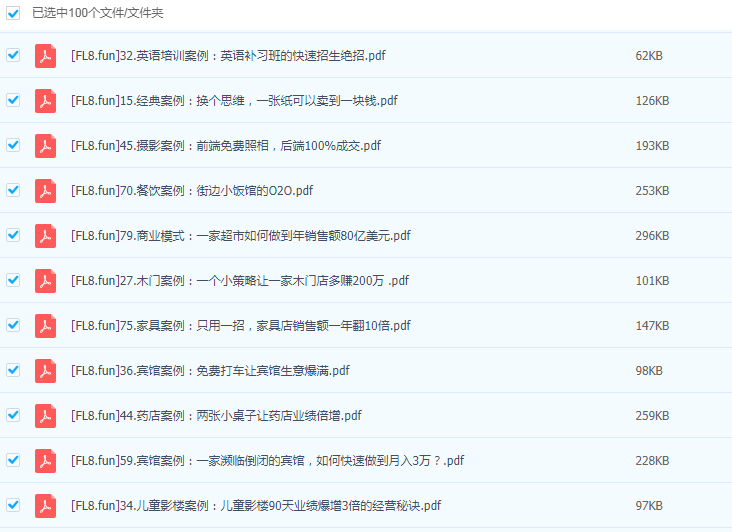
Task: Click file name 44.药店案例：两张小桌子
Action: (x=216, y=416)
